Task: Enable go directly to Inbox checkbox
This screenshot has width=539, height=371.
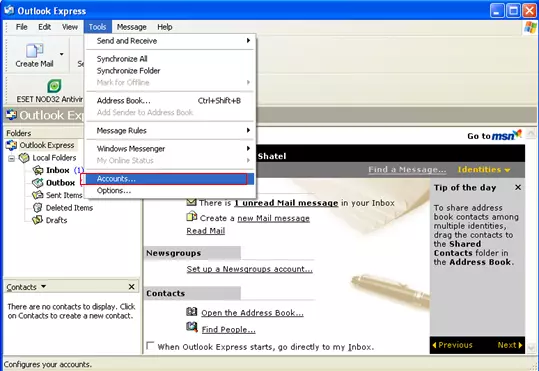Action: [150, 346]
